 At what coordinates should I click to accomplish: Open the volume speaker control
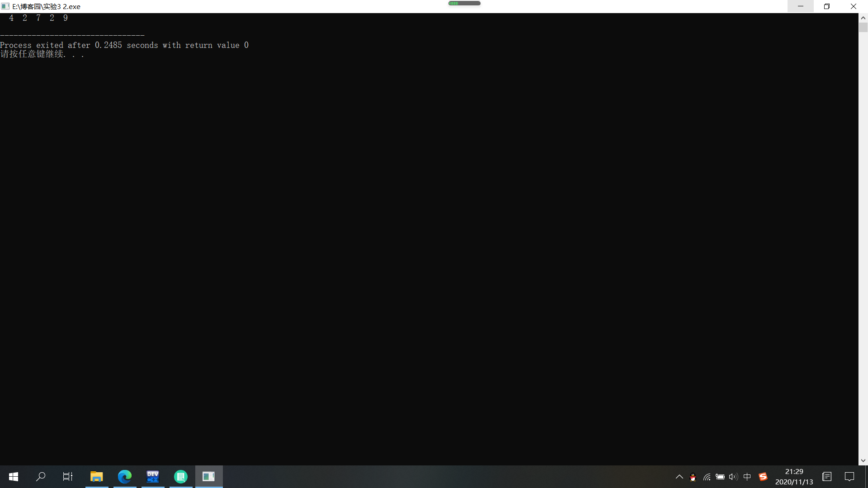tap(733, 477)
